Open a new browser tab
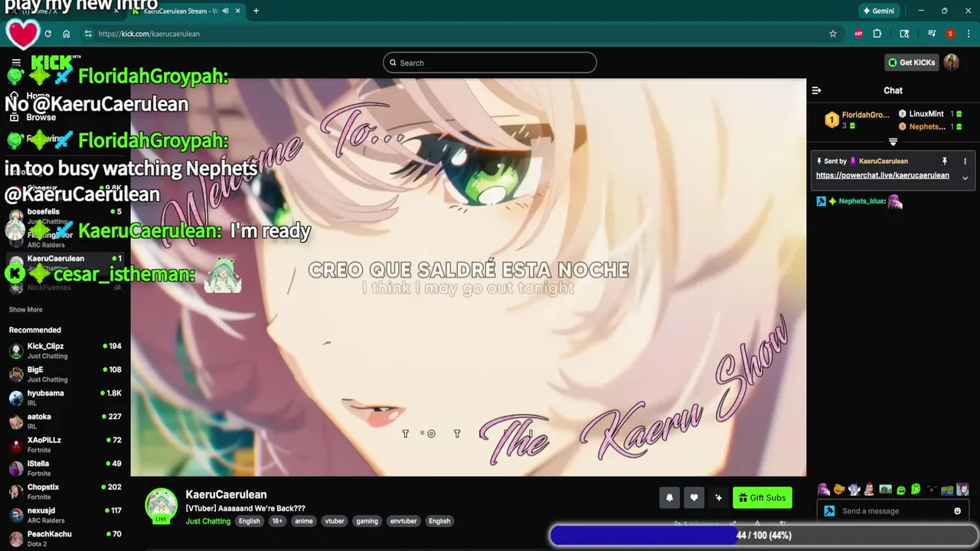Viewport: 980px width, 551px height. [x=256, y=11]
